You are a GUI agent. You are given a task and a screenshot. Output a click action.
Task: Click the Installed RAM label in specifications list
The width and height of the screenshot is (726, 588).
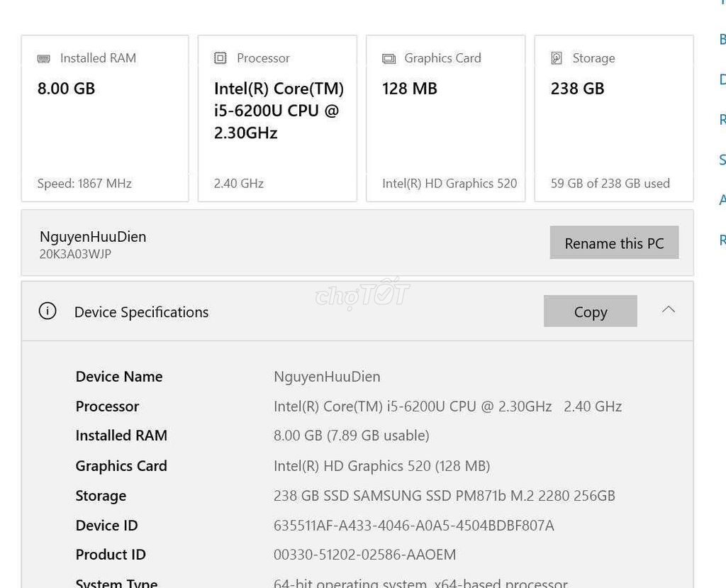point(121,436)
